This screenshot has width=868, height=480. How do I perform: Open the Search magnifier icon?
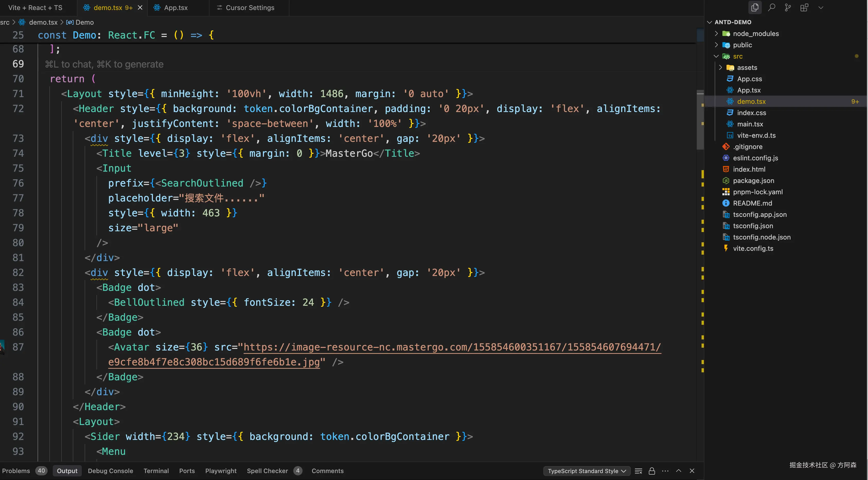771,7
